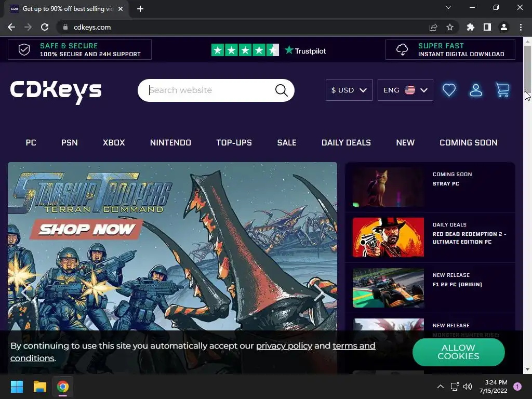Open the USD currency dropdown

click(349, 90)
